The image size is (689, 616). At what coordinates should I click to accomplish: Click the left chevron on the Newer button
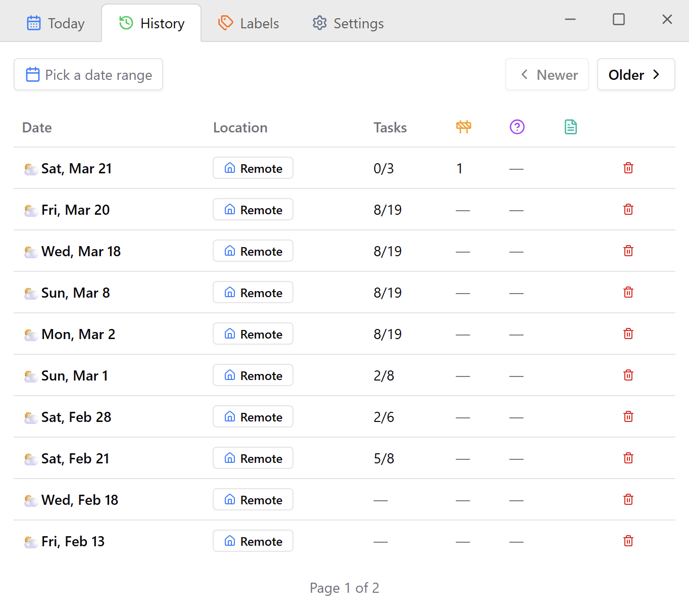[x=524, y=74]
